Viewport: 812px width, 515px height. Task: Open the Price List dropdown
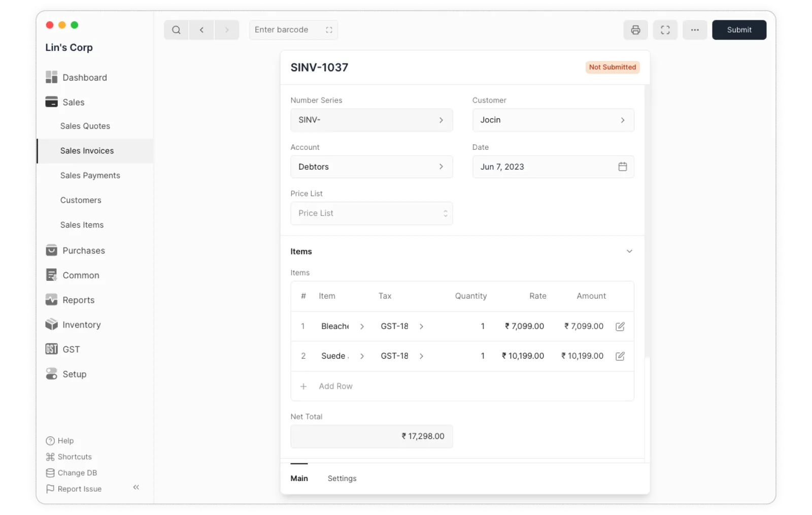coord(371,213)
